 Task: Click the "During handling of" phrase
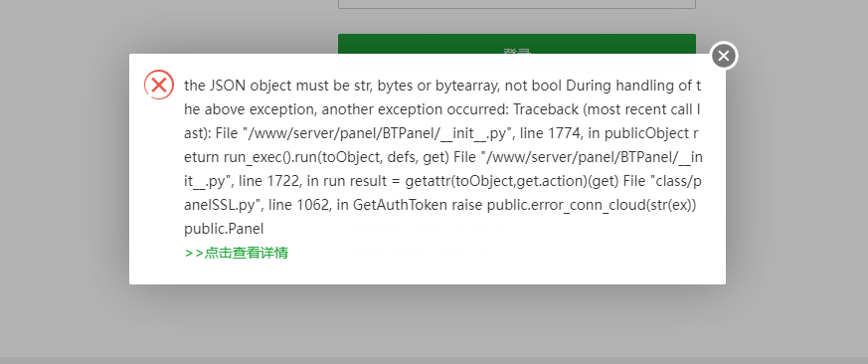(x=628, y=86)
